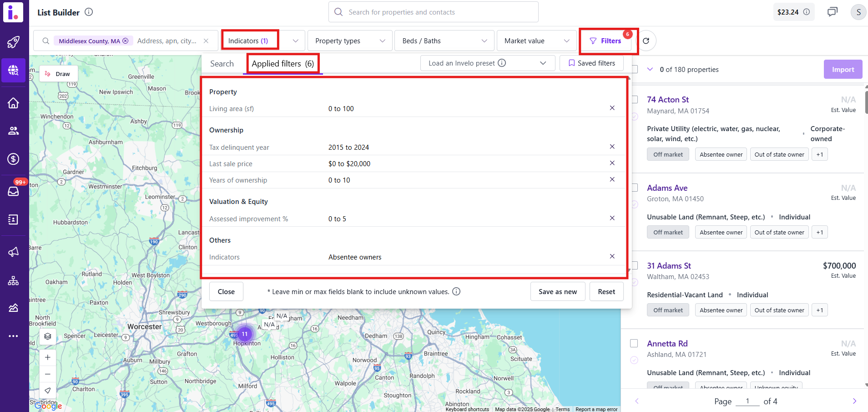Select the Applied filters (6) tab
The image size is (868, 412).
283,64
